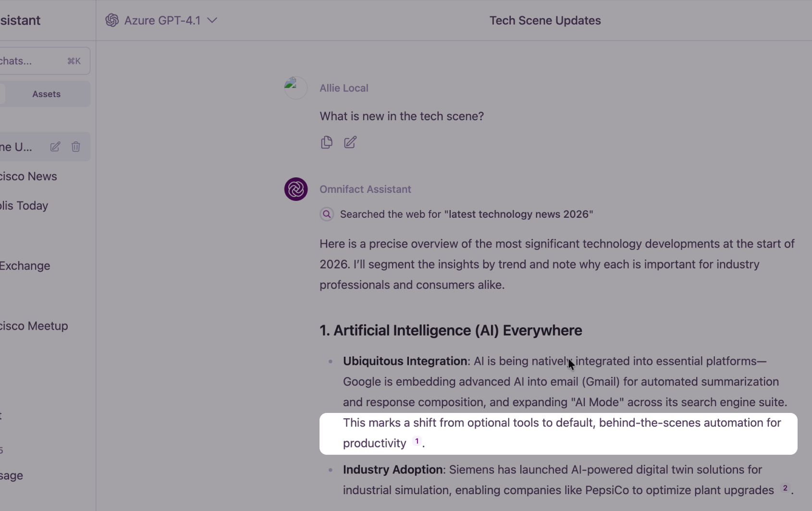Click the search chats field
Image resolution: width=812 pixels, height=511 pixels.
pyautogui.click(x=38, y=61)
